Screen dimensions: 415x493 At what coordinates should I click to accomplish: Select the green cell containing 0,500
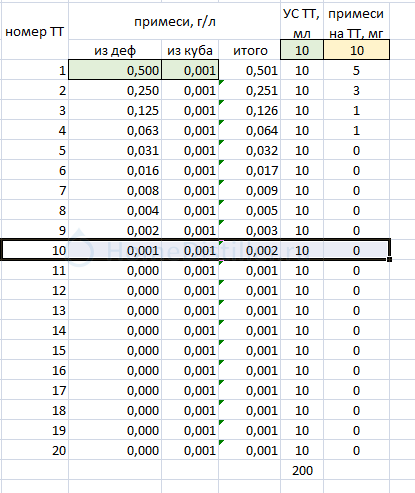[x=115, y=70]
